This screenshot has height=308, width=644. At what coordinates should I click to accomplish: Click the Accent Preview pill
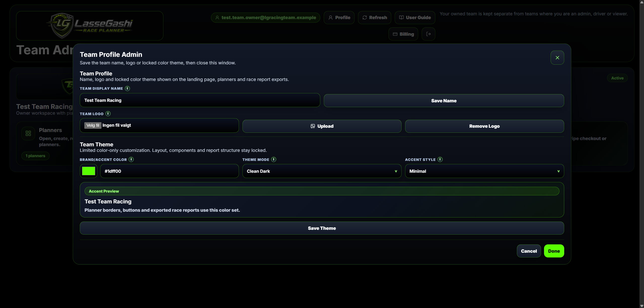point(322,191)
